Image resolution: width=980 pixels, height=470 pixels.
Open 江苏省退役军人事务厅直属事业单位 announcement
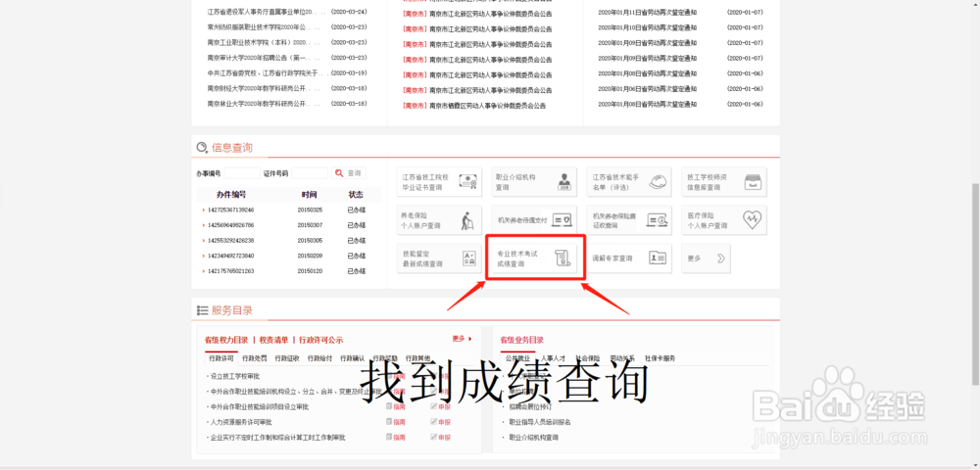pyautogui.click(x=267, y=12)
